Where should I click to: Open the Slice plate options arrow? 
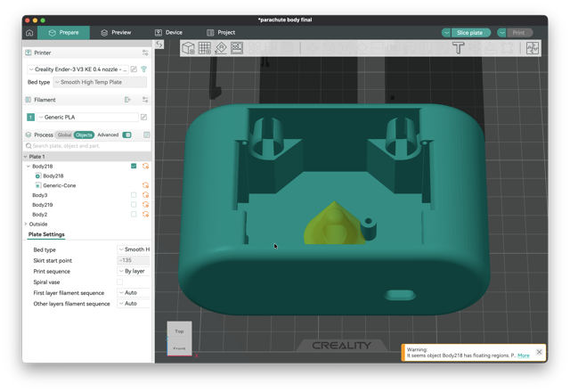pos(446,33)
